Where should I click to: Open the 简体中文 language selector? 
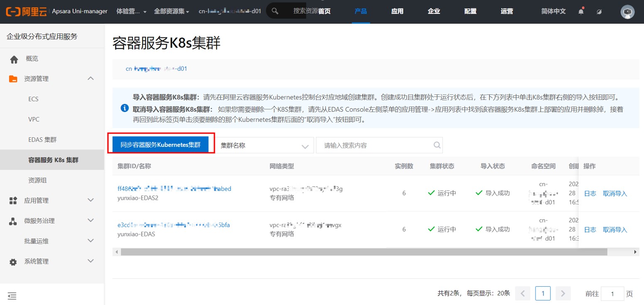553,11
